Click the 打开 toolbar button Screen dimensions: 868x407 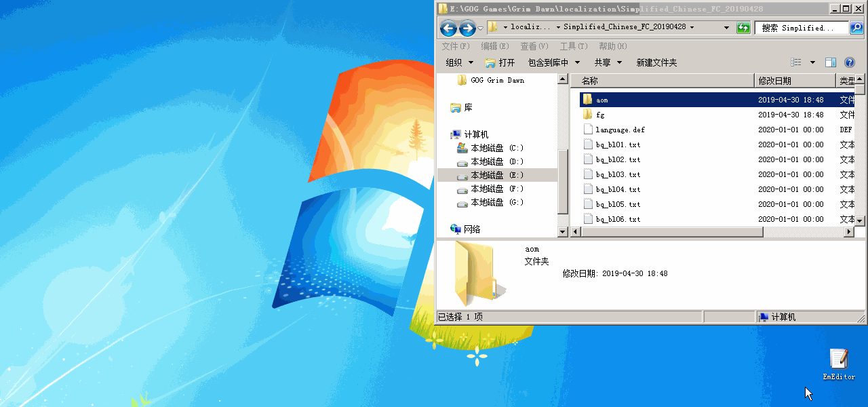[500, 62]
